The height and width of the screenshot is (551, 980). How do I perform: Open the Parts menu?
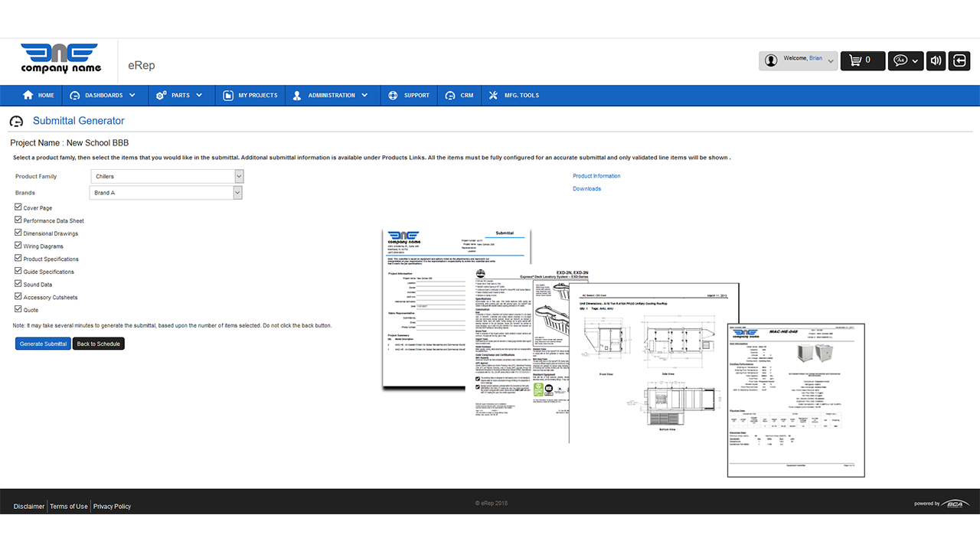tap(180, 96)
